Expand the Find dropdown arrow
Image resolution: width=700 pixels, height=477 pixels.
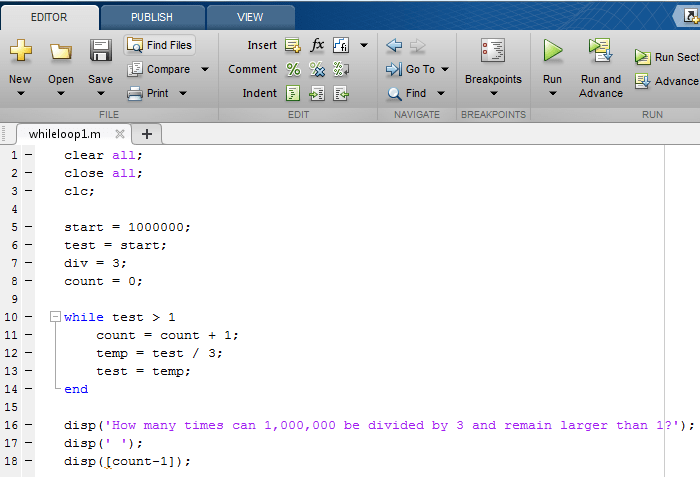[441, 93]
